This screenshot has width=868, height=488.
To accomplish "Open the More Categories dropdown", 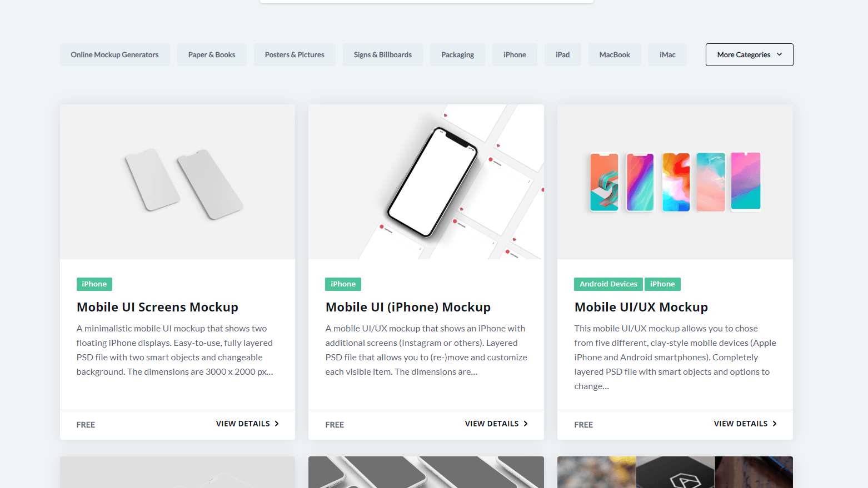I will point(749,54).
